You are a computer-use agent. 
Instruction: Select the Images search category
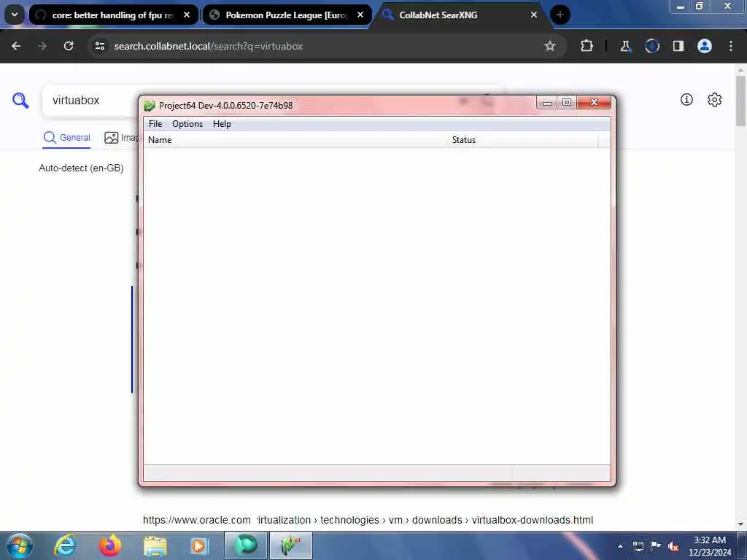click(121, 138)
